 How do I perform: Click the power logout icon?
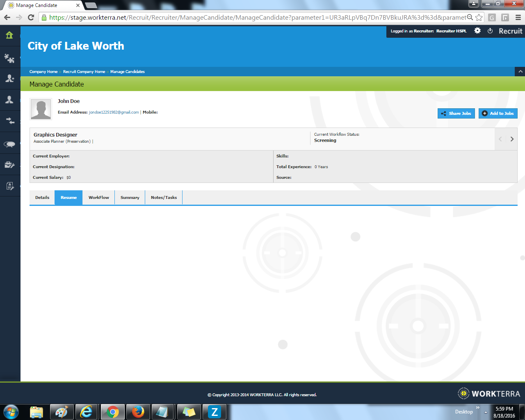(x=490, y=31)
